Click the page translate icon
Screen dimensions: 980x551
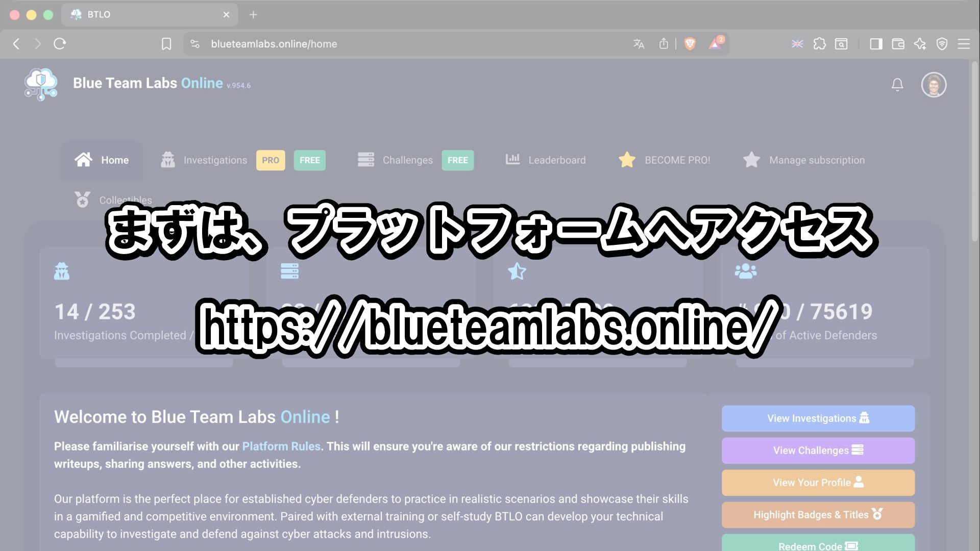639,44
